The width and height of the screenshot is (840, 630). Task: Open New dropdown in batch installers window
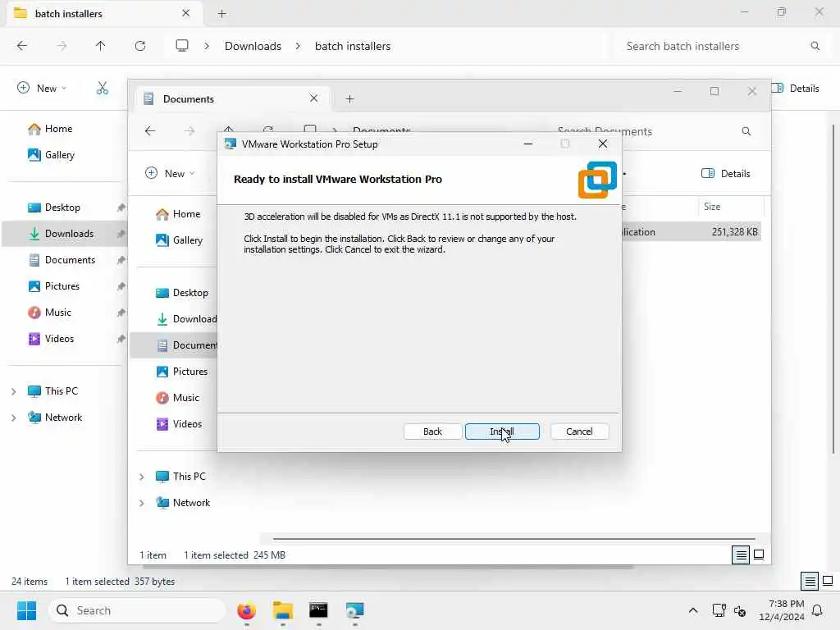[x=42, y=88]
